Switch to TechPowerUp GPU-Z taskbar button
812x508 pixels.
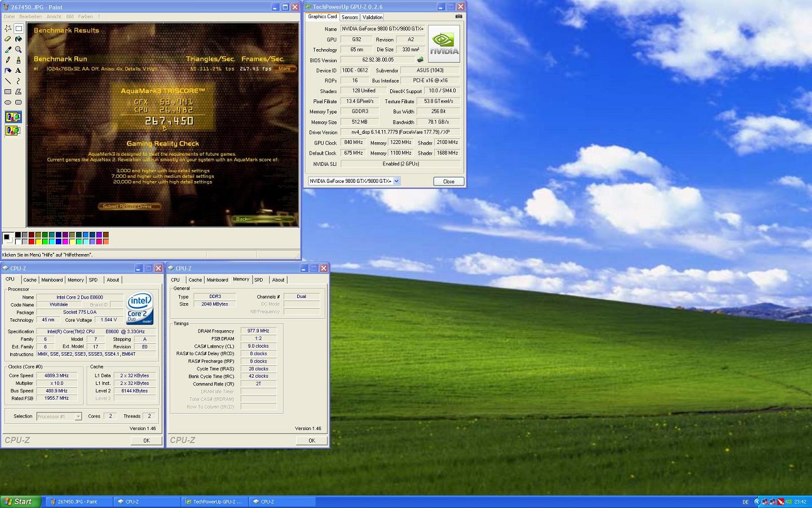(x=213, y=502)
